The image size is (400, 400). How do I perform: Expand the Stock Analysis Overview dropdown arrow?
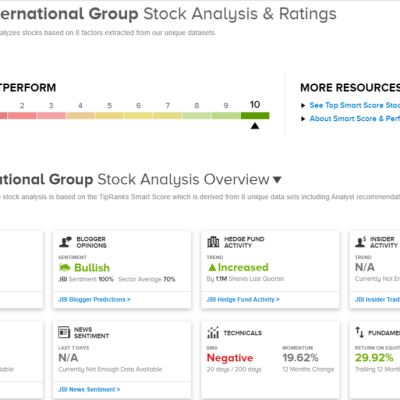click(277, 180)
